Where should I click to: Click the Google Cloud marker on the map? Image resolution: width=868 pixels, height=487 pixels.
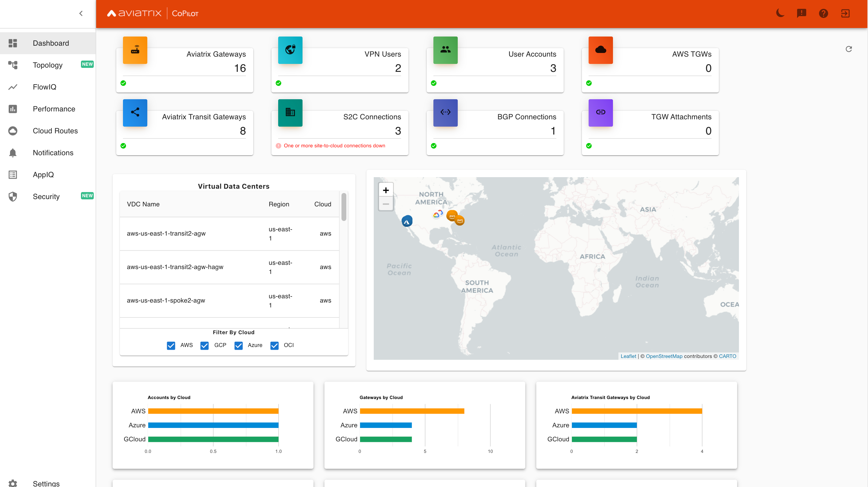pos(438,214)
